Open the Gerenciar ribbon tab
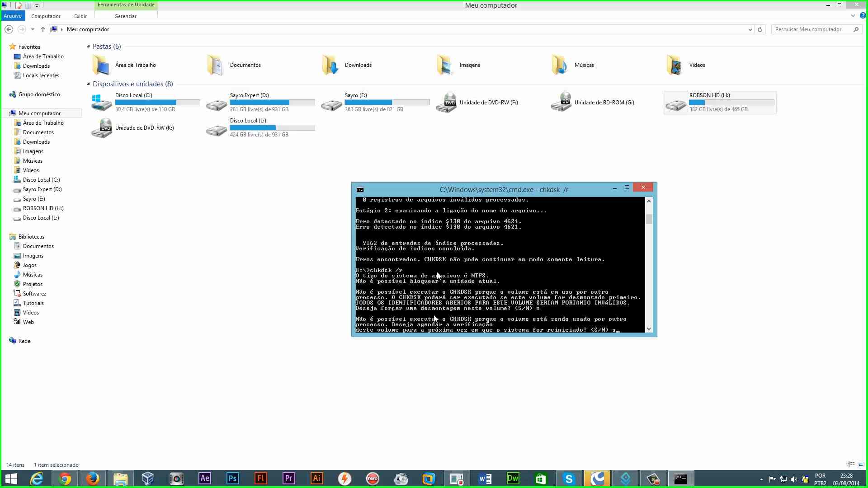The height and width of the screenshot is (488, 868). click(126, 16)
